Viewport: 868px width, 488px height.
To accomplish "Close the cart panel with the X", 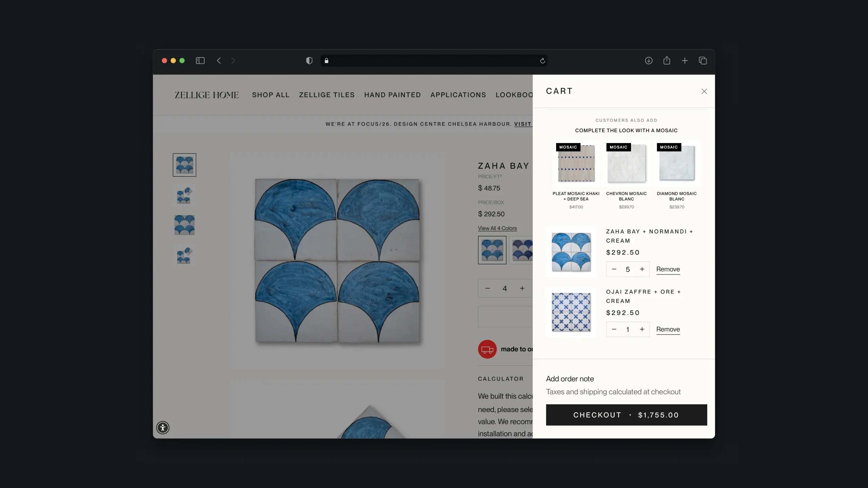I will pos(704,91).
